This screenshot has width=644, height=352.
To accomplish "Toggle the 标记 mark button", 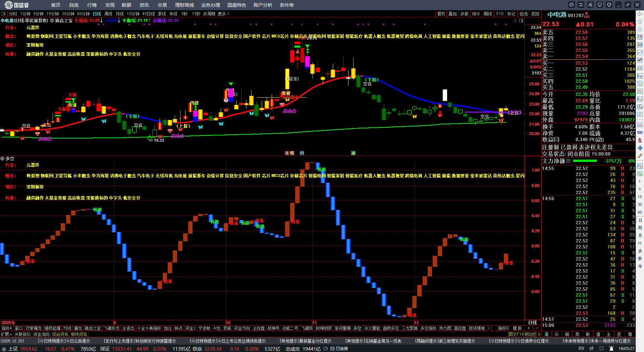I will 511,14.
